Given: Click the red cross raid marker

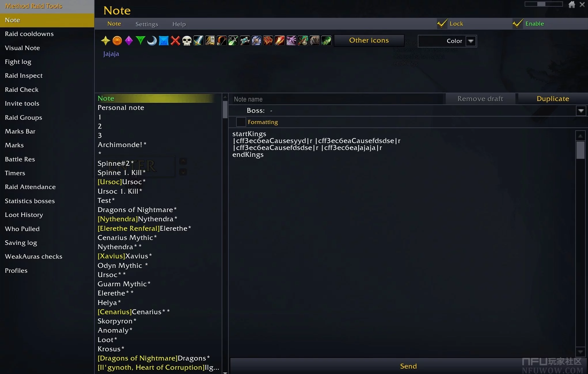Looking at the screenshot, I should (175, 41).
